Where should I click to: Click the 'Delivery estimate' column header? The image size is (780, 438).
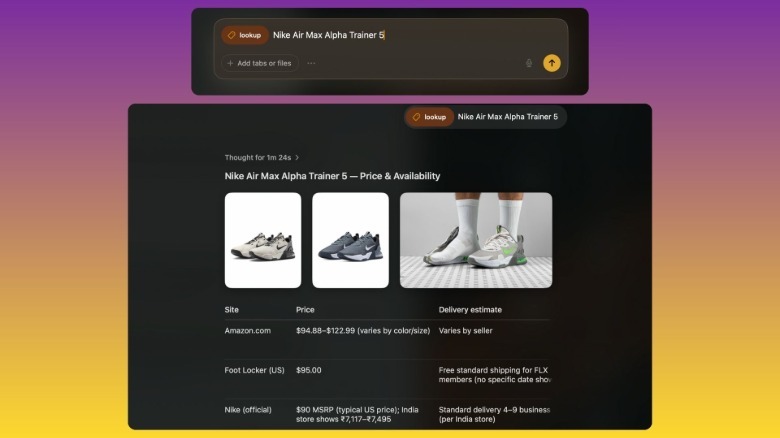tap(470, 310)
